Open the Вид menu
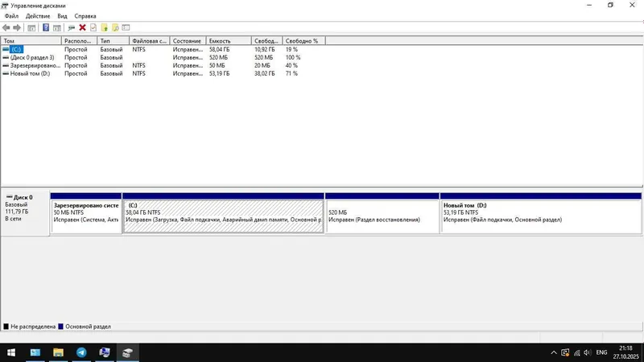Screen dimensions: 644x362 pyautogui.click(x=62, y=16)
